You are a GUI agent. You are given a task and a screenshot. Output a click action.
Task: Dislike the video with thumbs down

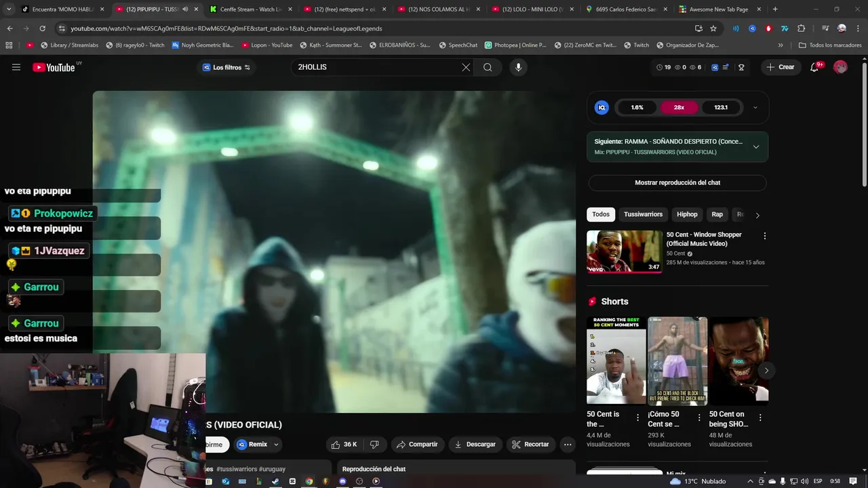point(374,445)
